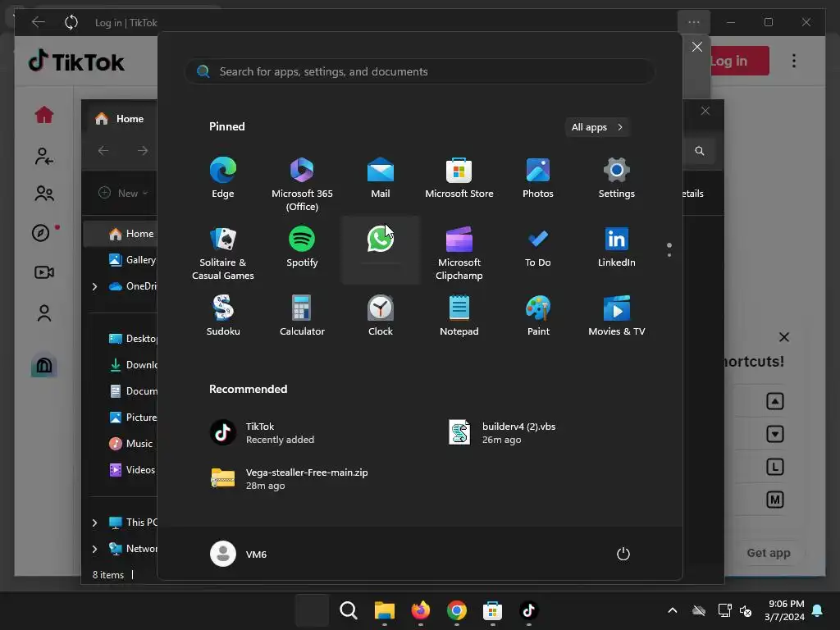Click Get app button in TikTok
The height and width of the screenshot is (630, 840).
tap(768, 553)
